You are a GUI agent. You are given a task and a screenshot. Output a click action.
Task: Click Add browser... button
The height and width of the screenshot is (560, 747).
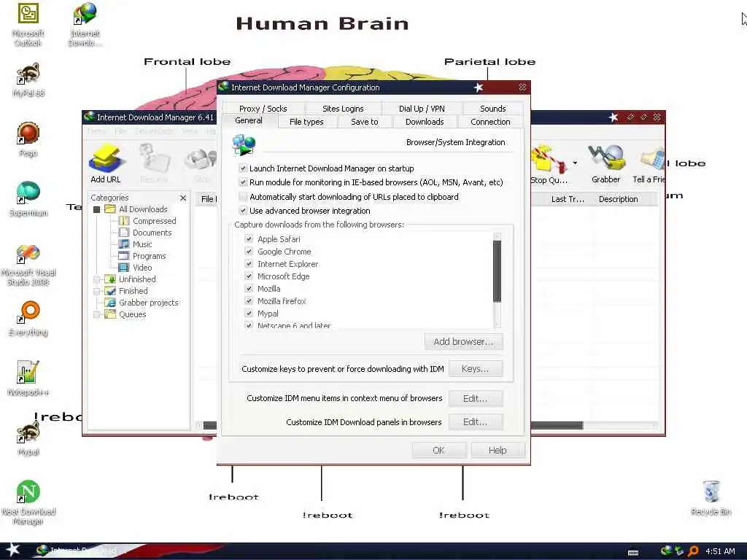[463, 341]
